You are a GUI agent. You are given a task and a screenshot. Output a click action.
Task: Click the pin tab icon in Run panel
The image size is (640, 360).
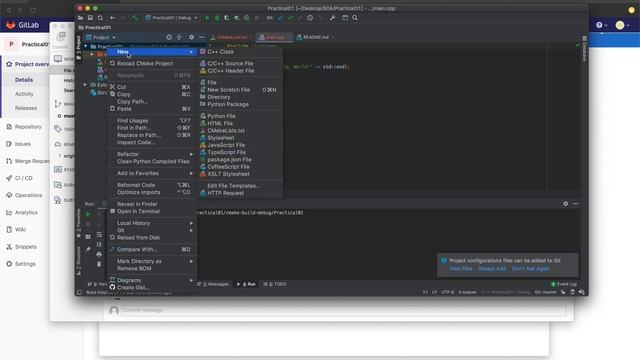(x=88, y=249)
